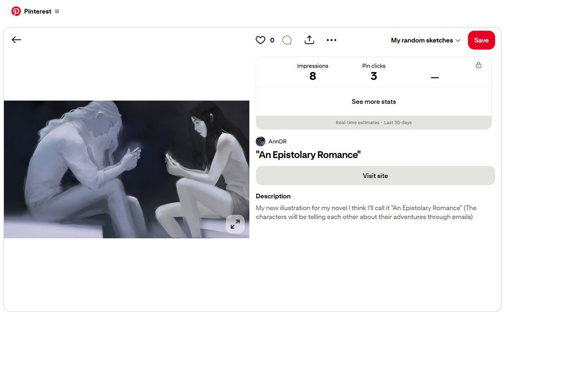The width and height of the screenshot is (588, 371).
Task: Open AnnDR's profile avatar
Action: point(261,141)
